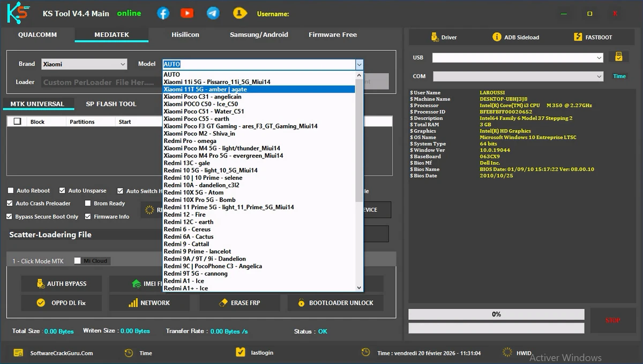This screenshot has height=364, width=643.
Task: Click the FASTBOOT lightning icon
Action: pyautogui.click(x=578, y=37)
